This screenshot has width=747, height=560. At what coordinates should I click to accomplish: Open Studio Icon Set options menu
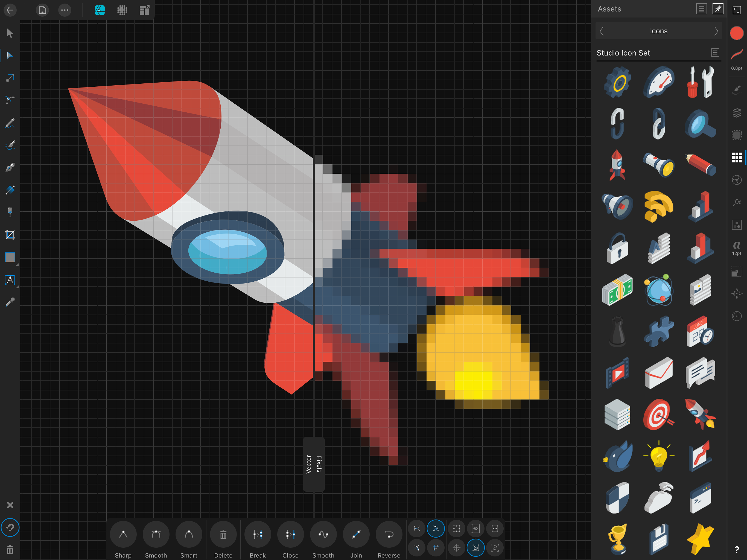pos(715,53)
